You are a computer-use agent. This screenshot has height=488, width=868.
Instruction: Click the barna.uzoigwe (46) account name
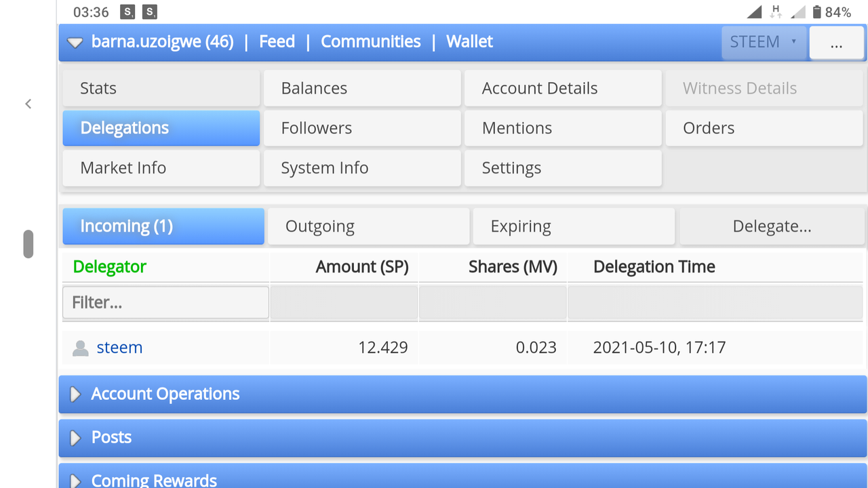click(163, 42)
